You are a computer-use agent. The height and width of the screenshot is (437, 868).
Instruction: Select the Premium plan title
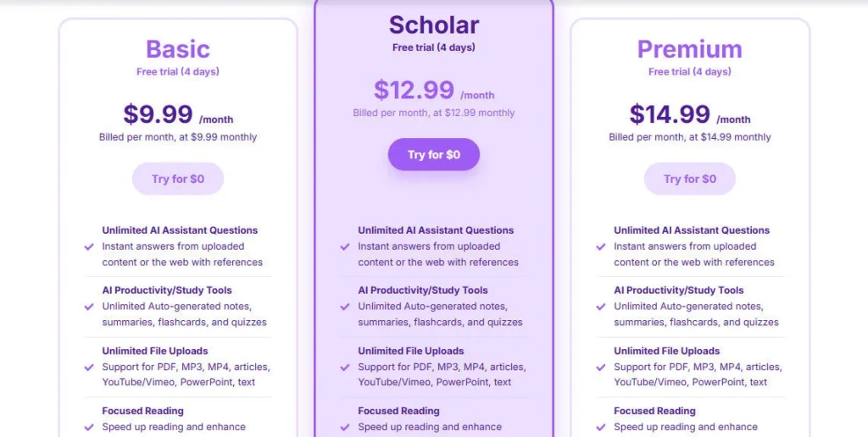pos(689,48)
